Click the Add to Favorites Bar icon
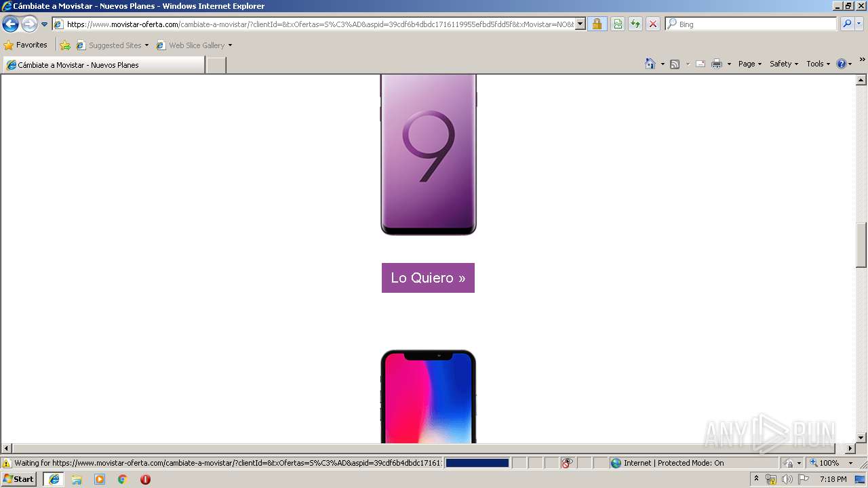This screenshot has height=488, width=868. [65, 45]
